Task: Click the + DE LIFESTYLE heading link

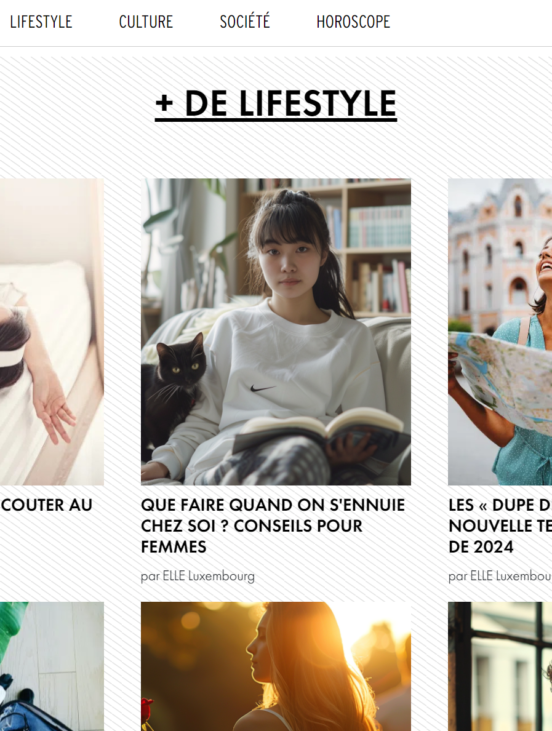Action: (x=276, y=104)
